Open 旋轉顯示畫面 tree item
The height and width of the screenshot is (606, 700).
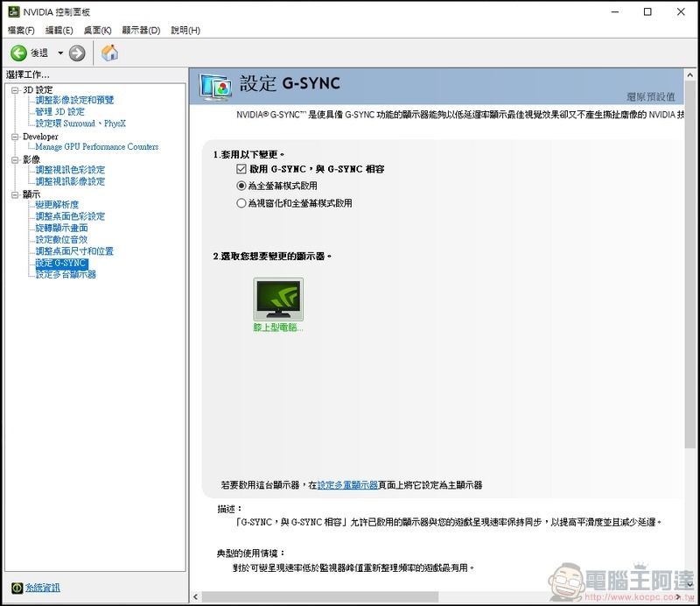[61, 228]
